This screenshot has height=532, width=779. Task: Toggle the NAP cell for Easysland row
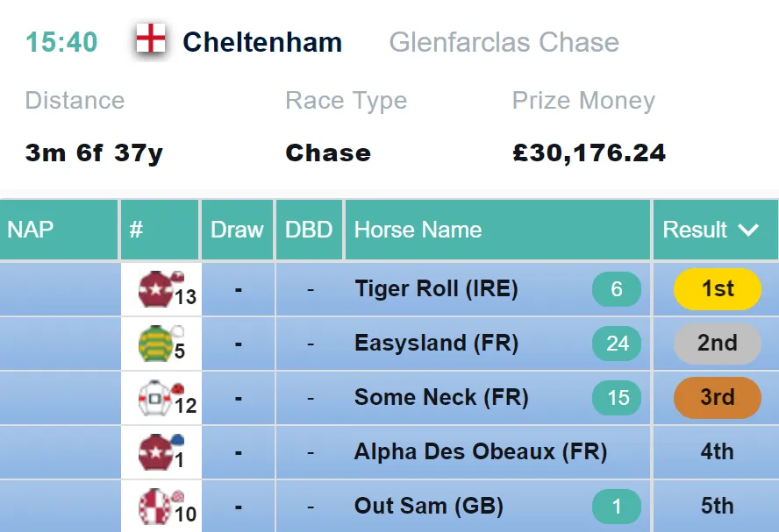click(60, 344)
